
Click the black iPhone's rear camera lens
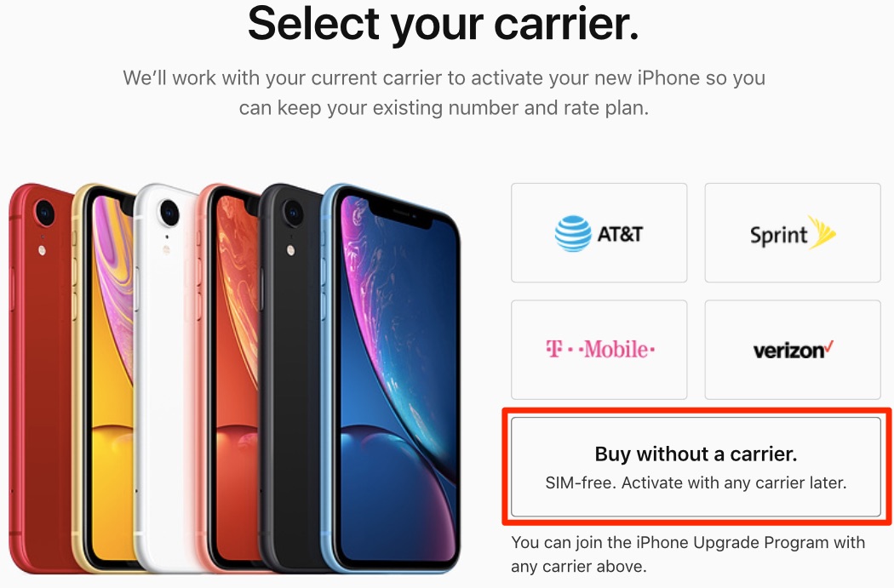coord(293,213)
